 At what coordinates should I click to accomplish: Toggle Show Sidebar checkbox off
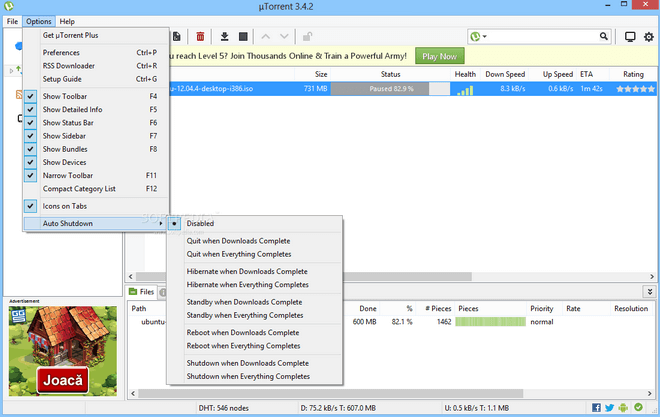click(x=31, y=135)
